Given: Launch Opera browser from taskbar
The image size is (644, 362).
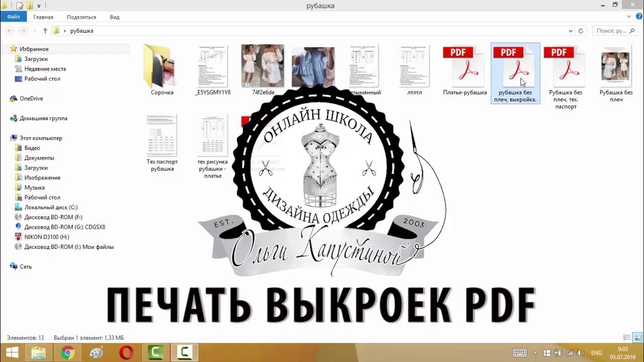Looking at the screenshot, I should (x=126, y=352).
